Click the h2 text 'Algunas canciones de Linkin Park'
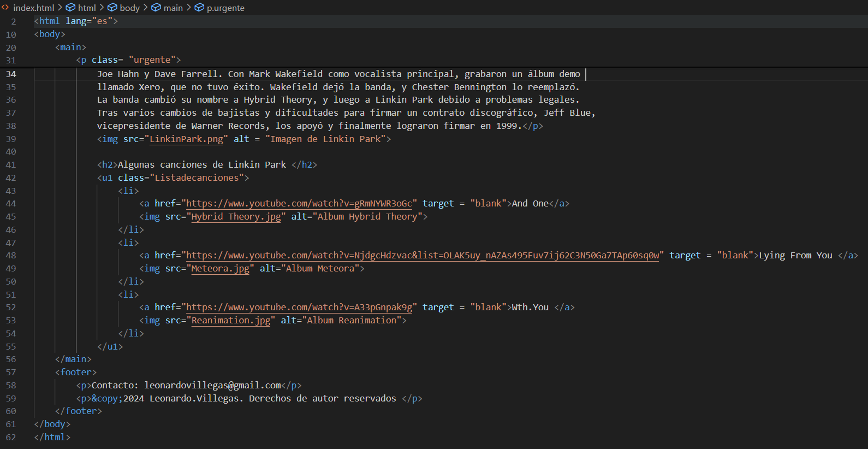Image resolution: width=868 pixels, height=449 pixels. [x=202, y=165]
